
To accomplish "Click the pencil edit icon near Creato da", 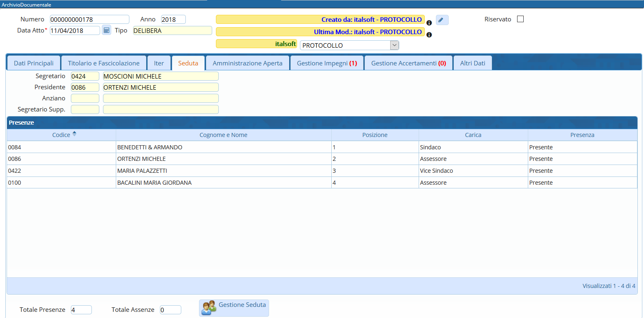I will click(442, 20).
